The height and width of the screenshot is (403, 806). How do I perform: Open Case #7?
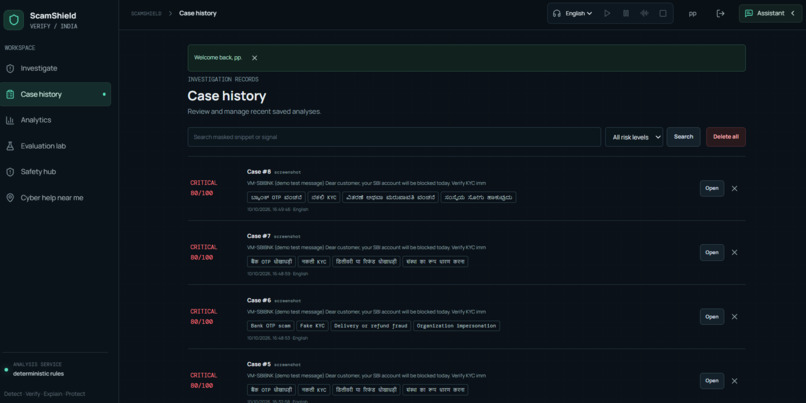point(712,252)
